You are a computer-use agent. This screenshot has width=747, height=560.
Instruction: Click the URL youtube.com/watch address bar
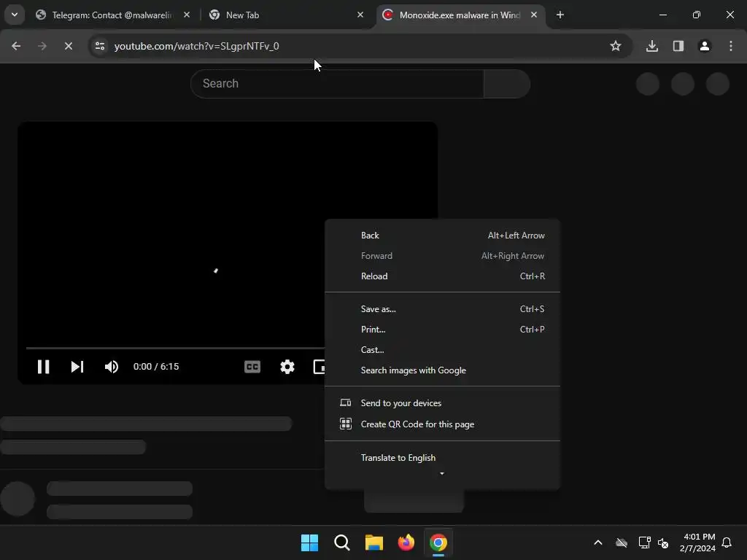pyautogui.click(x=197, y=46)
